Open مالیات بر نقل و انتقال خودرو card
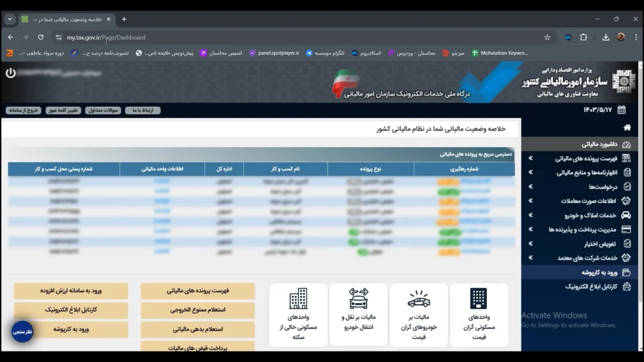 [x=358, y=315]
